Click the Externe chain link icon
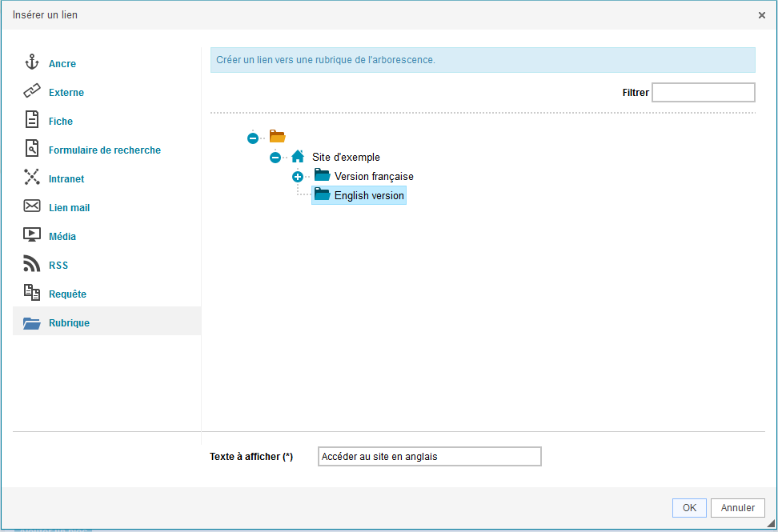Screen dimensions: 778x532 (32, 90)
